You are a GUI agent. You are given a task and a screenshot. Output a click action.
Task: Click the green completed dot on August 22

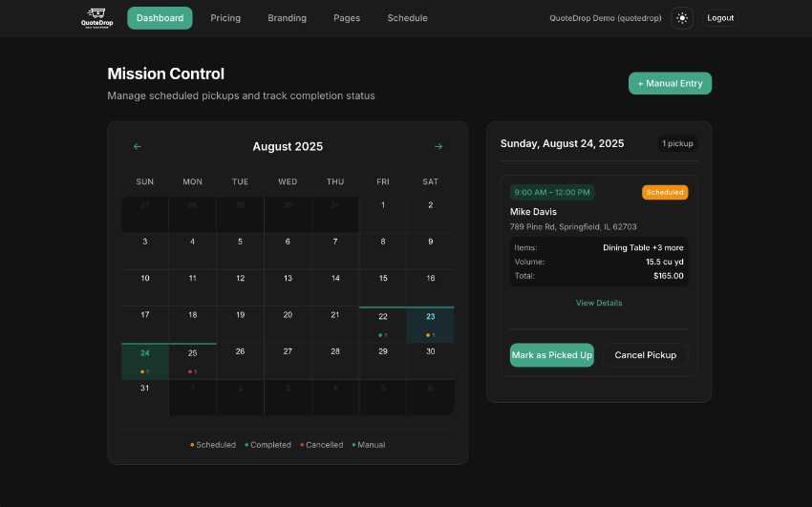point(380,335)
